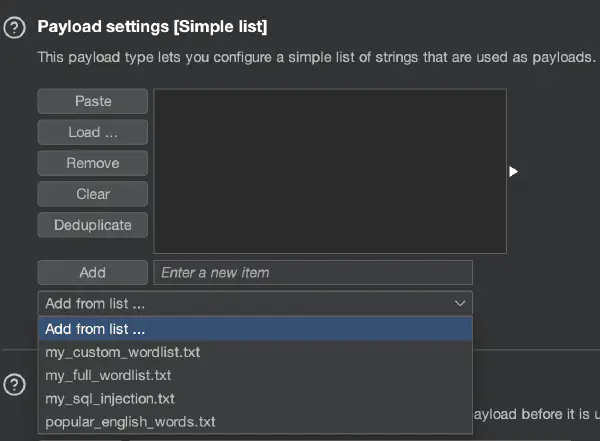
Task: Focus the 'Enter a new item' field
Action: point(312,272)
